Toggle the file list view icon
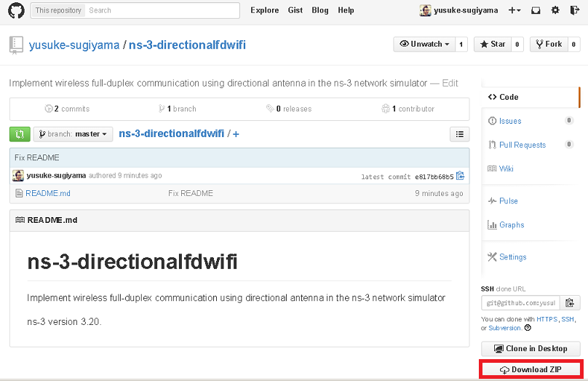 tap(459, 134)
